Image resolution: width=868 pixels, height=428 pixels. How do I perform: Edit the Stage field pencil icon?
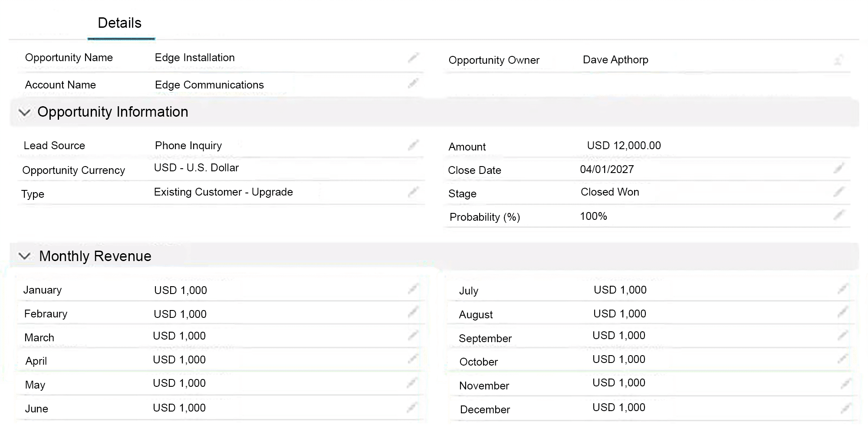[x=838, y=192]
